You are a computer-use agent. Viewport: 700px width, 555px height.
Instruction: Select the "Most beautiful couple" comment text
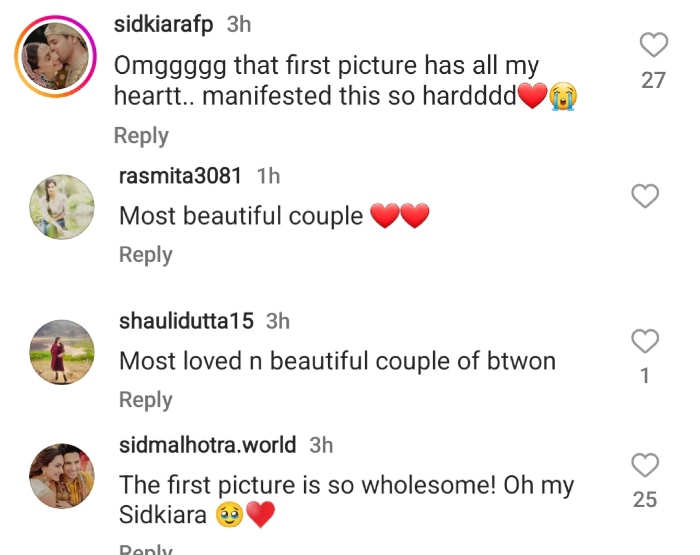tap(241, 216)
